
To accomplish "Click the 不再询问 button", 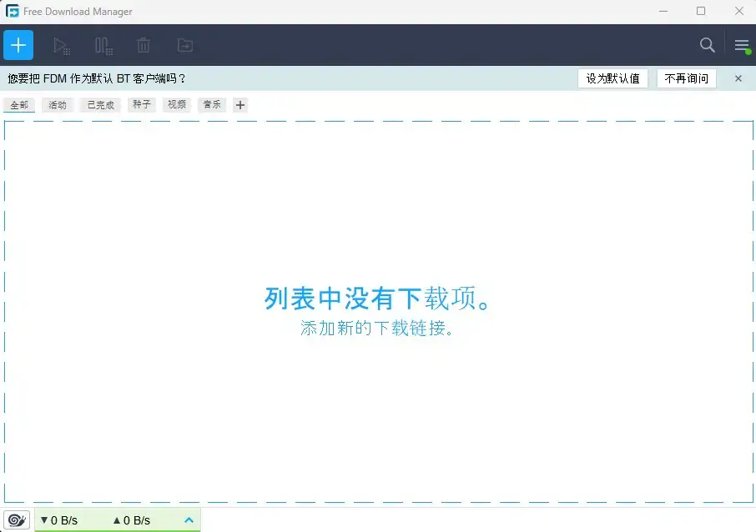I will 684,78.
